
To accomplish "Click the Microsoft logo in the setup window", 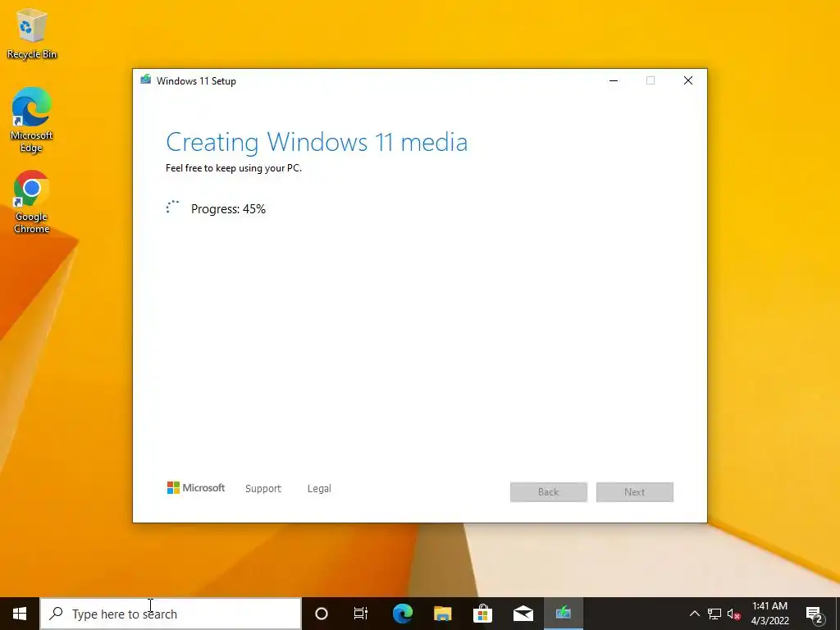I will click(196, 488).
